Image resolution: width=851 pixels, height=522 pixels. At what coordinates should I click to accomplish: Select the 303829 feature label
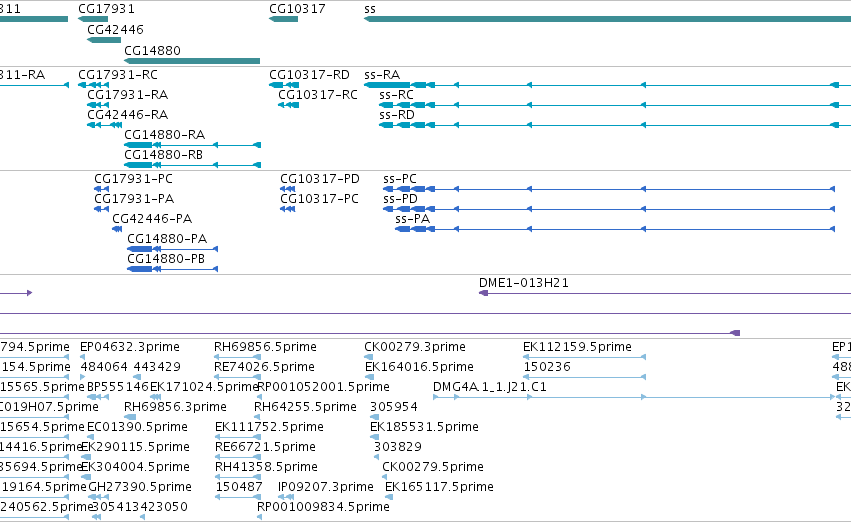tap(398, 447)
